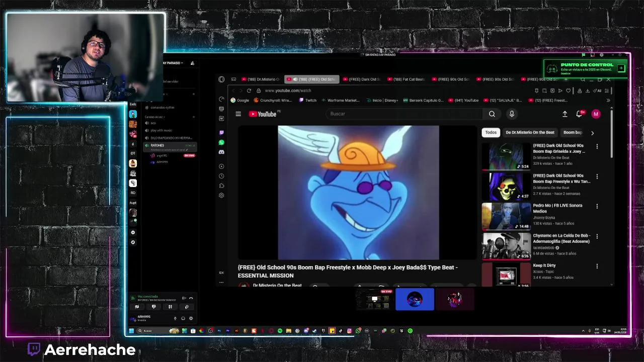Toggle Discord camera button in voice panel
This screenshot has width=644, height=362.
(137, 307)
